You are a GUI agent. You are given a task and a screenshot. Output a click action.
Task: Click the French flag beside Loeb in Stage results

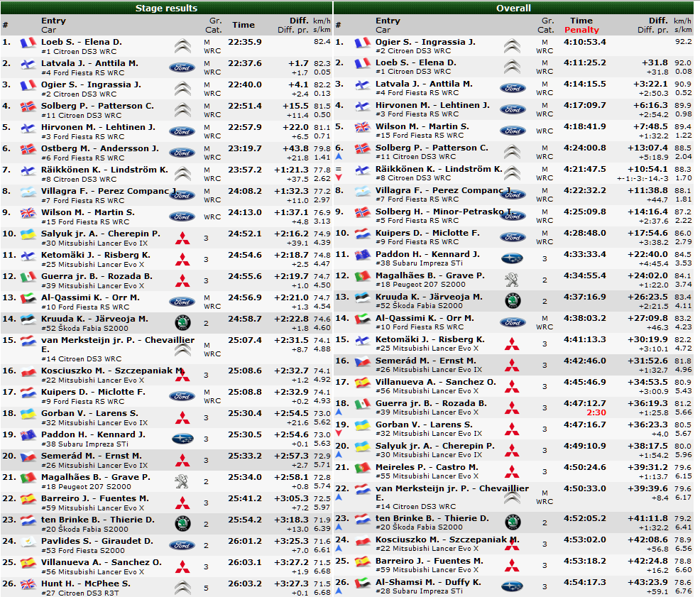pyautogui.click(x=28, y=43)
